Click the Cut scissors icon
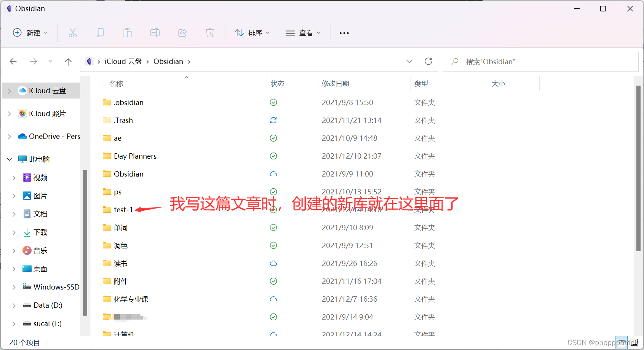The image size is (644, 350). (72, 33)
